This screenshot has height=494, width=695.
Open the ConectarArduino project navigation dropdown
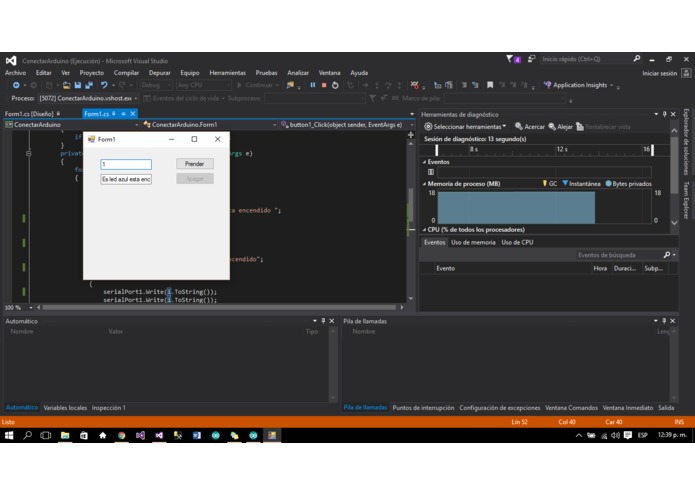(72, 125)
